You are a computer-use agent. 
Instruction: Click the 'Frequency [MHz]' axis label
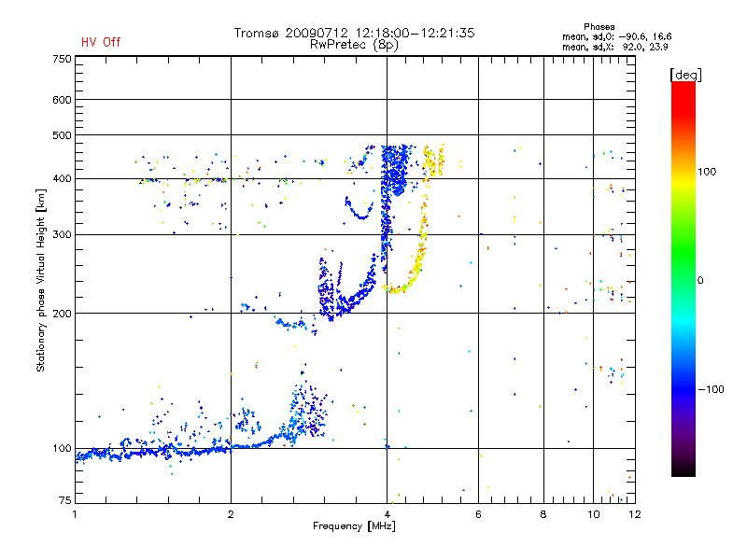(354, 526)
